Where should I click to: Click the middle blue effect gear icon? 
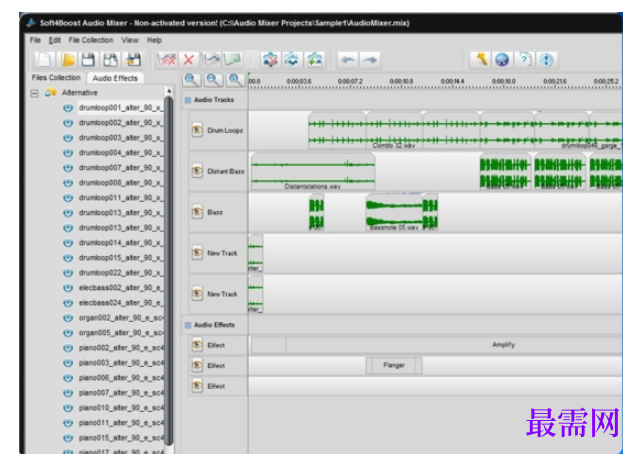point(292,60)
